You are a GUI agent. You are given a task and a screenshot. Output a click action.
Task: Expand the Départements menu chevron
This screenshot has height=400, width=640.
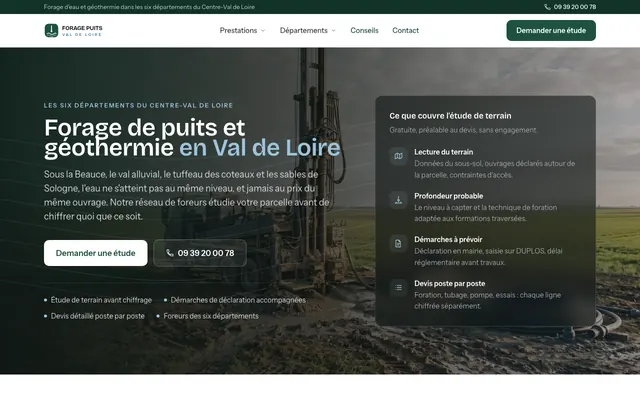pyautogui.click(x=333, y=31)
